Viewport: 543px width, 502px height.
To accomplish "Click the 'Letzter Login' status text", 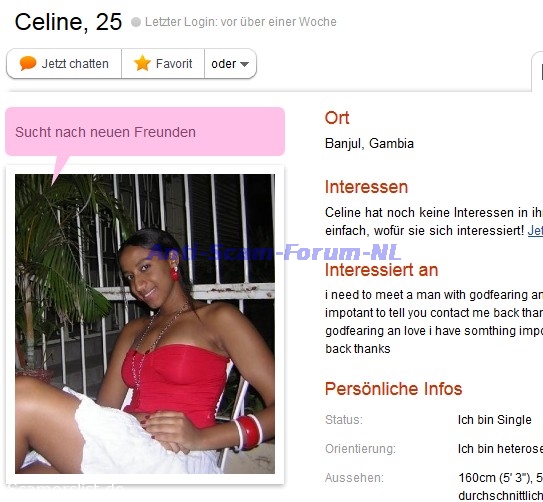I will click(x=241, y=22).
